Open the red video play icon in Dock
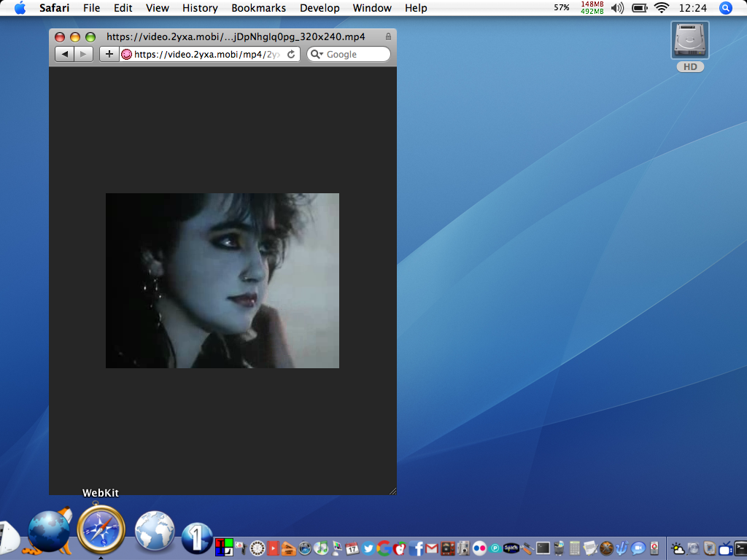 click(273, 548)
